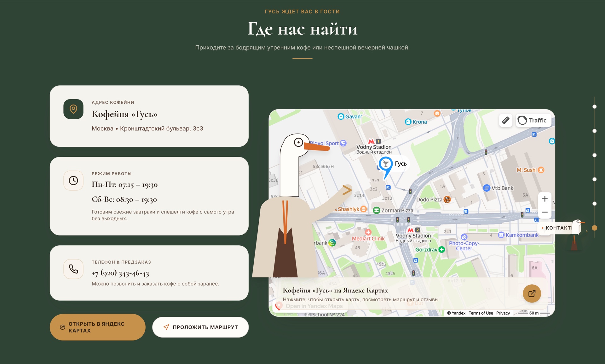Image resolution: width=605 pixels, height=364 pixels.
Task: Click the phone handset icon
Action: pos(73,269)
